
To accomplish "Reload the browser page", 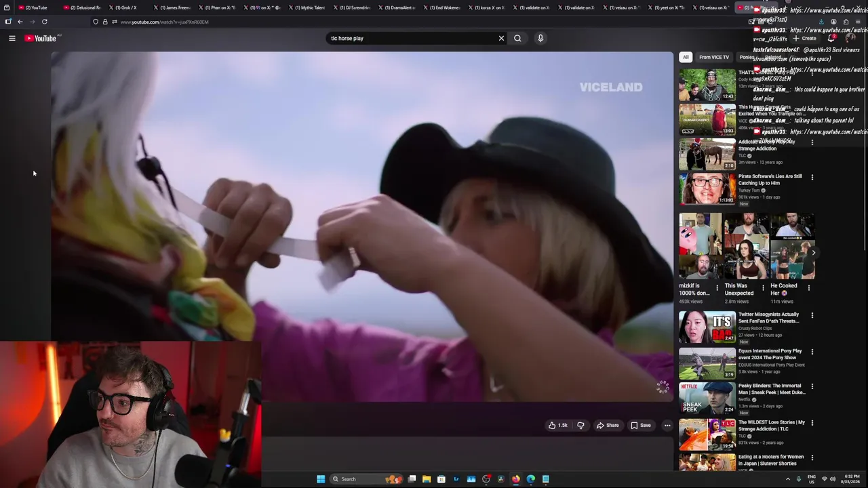I will click(x=45, y=22).
